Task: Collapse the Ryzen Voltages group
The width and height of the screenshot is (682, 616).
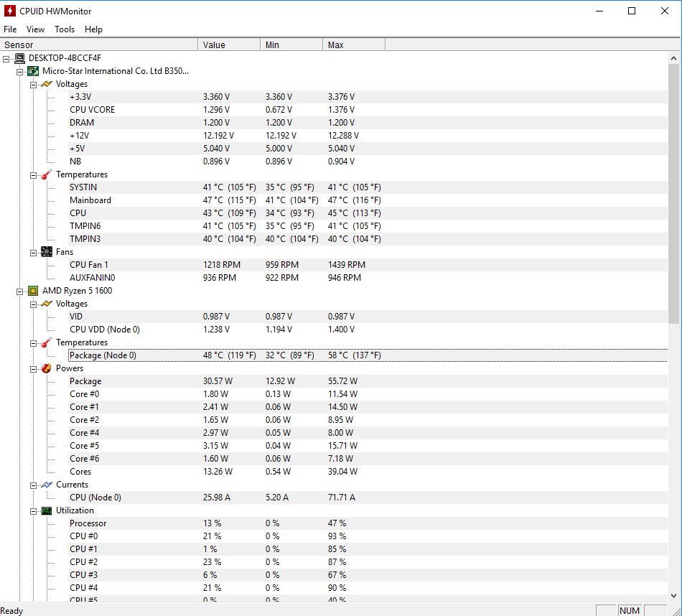Action: coord(33,304)
